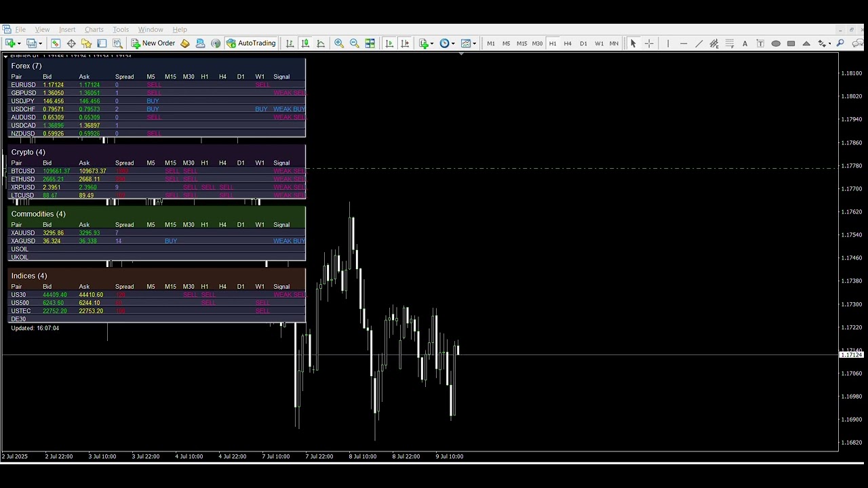868x488 pixels.
Task: Open search with the magnifier icon
Action: point(840,43)
